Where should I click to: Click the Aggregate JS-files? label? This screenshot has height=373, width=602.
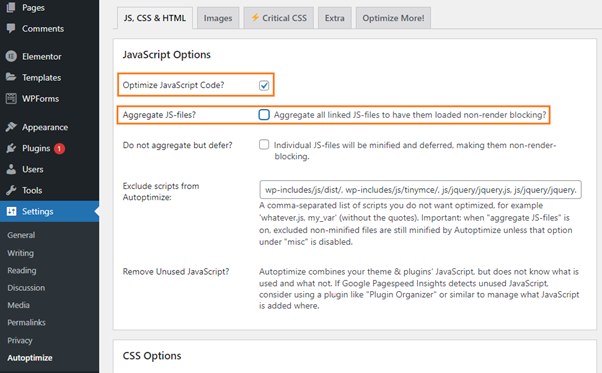pyautogui.click(x=159, y=115)
